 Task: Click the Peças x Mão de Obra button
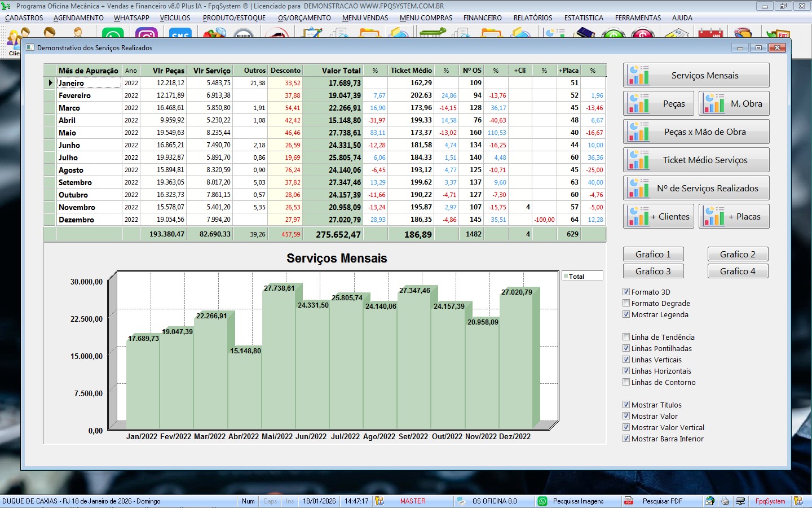pos(704,132)
